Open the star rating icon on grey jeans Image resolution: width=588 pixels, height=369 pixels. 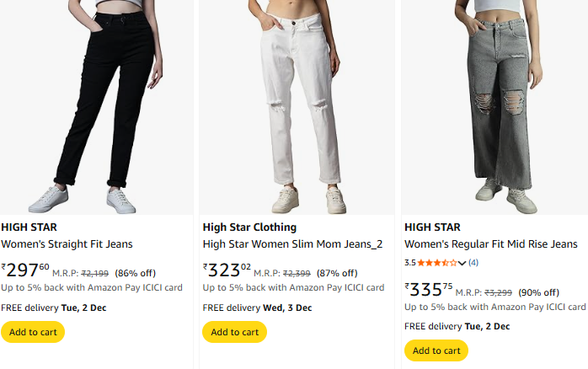436,263
